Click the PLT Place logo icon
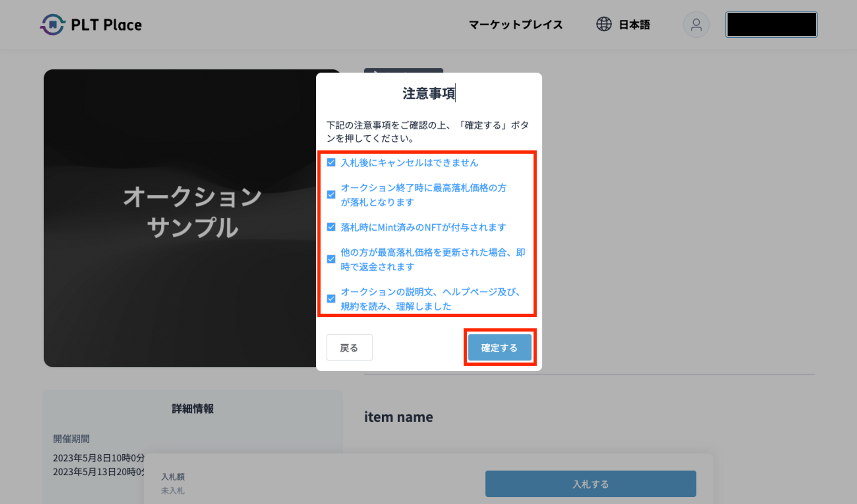The height and width of the screenshot is (504, 857). (x=53, y=24)
